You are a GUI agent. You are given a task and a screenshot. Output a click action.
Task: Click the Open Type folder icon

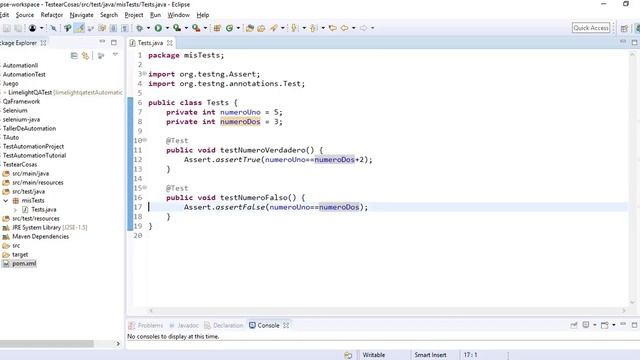pyautogui.click(x=249, y=28)
